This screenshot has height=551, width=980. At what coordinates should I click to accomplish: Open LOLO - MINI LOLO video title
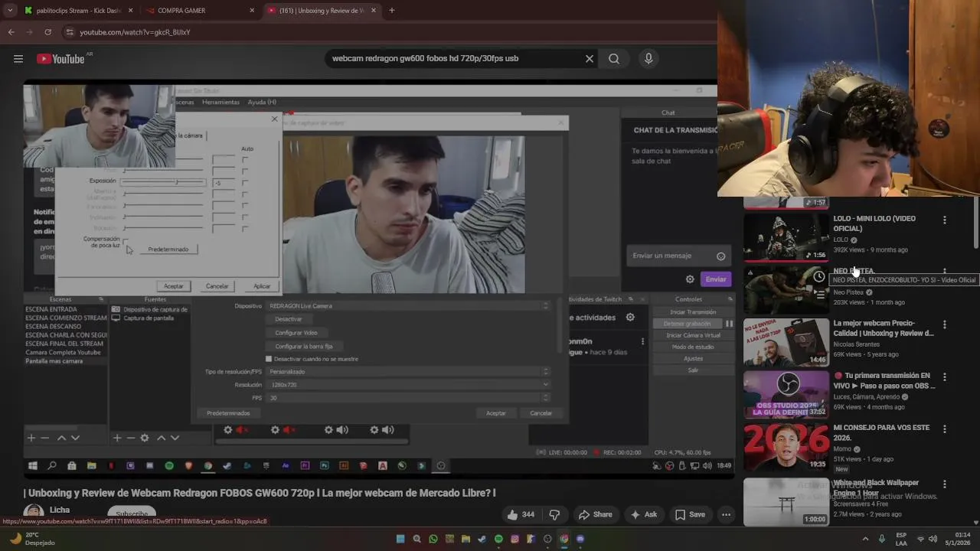point(874,223)
